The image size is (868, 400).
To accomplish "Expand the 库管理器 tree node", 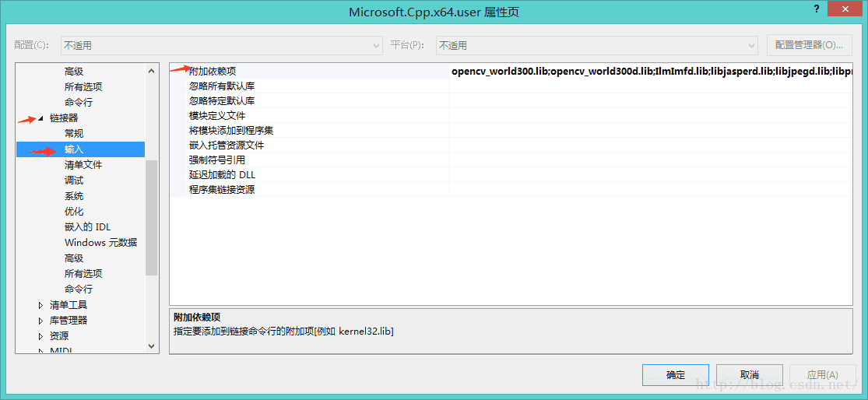I will coord(41,321).
